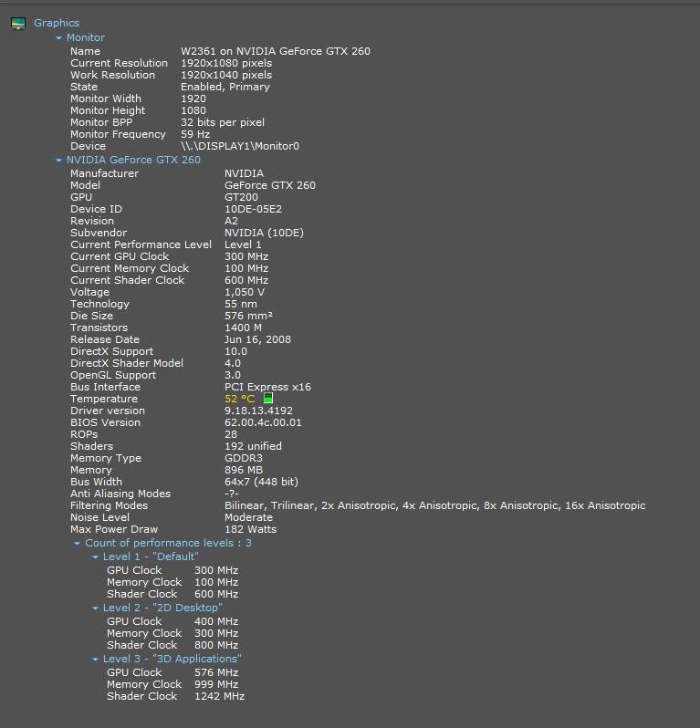Click Monitor Frequency value 59 Hz
700x728 pixels.
tap(195, 134)
